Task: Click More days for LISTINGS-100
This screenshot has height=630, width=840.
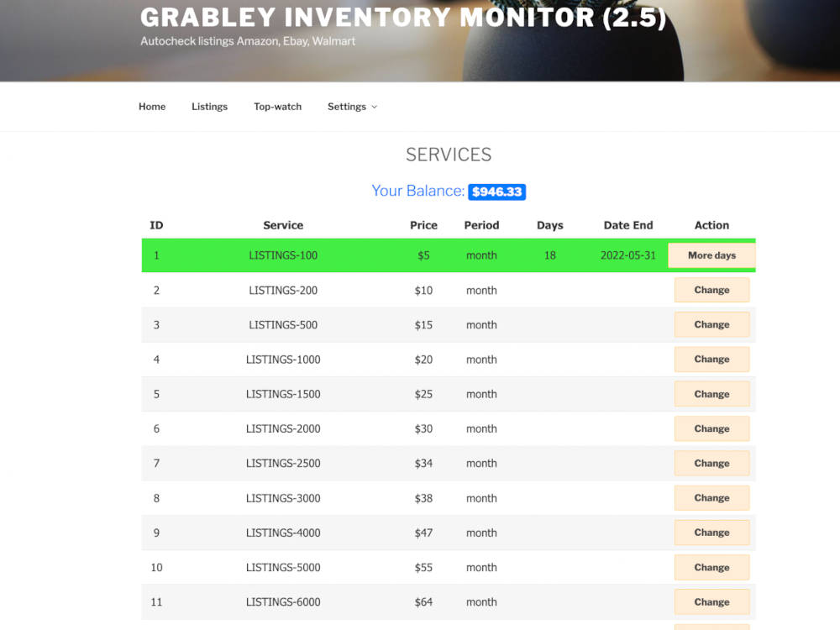Action: pos(711,255)
